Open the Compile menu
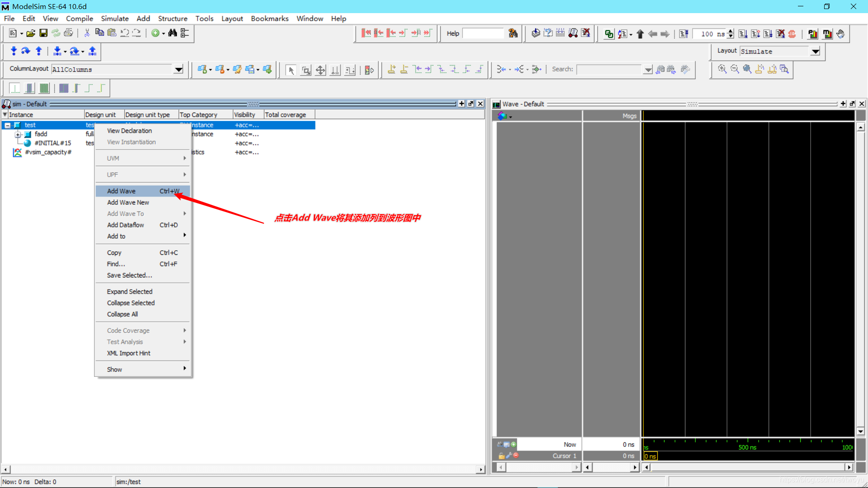 tap(80, 19)
